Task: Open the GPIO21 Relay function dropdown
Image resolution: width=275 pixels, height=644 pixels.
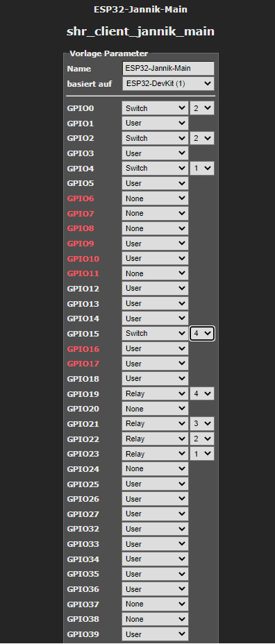Action: point(156,424)
